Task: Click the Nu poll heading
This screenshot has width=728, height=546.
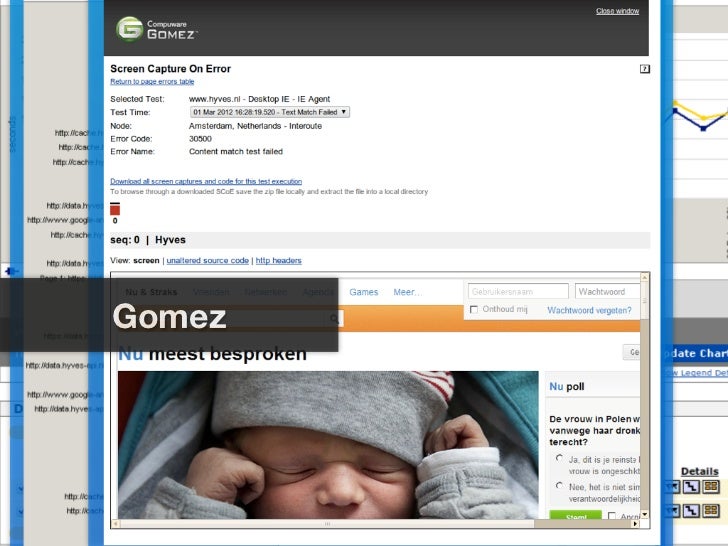Action: point(566,386)
